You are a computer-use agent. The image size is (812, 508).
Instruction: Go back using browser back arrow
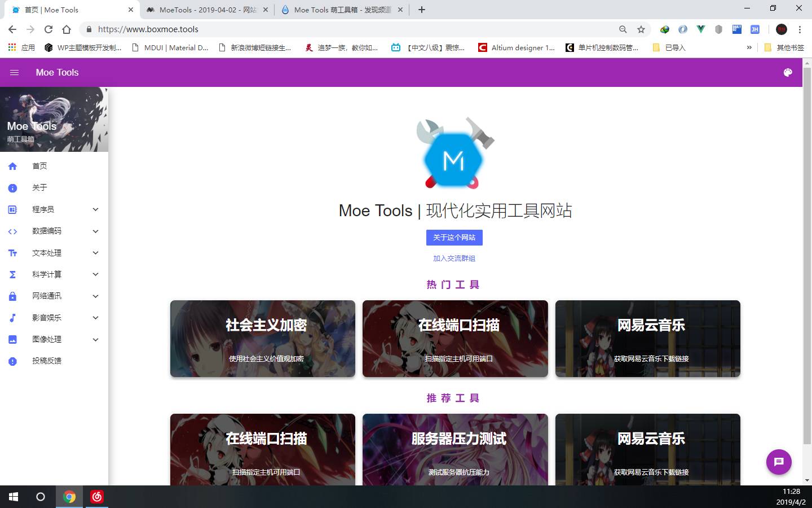pyautogui.click(x=12, y=29)
